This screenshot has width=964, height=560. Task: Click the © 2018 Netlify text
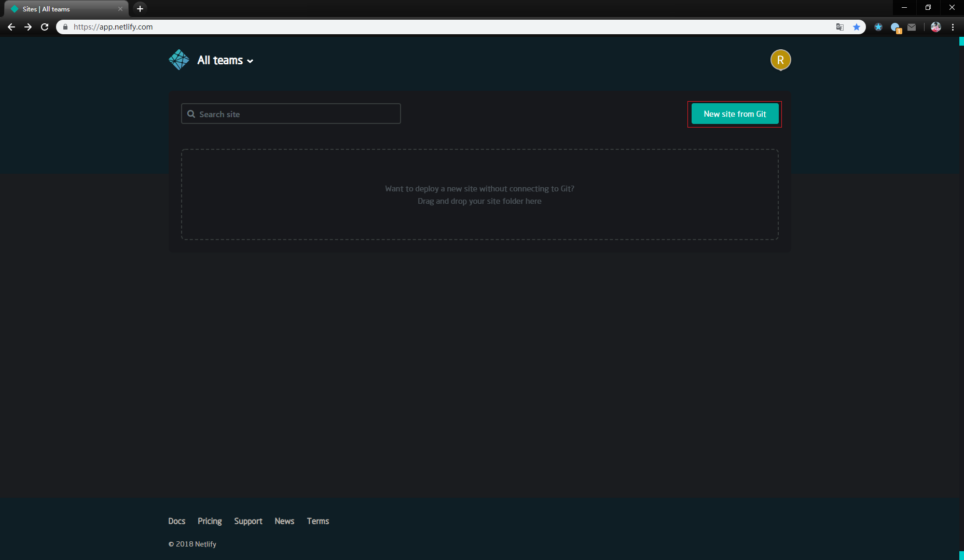tap(192, 544)
